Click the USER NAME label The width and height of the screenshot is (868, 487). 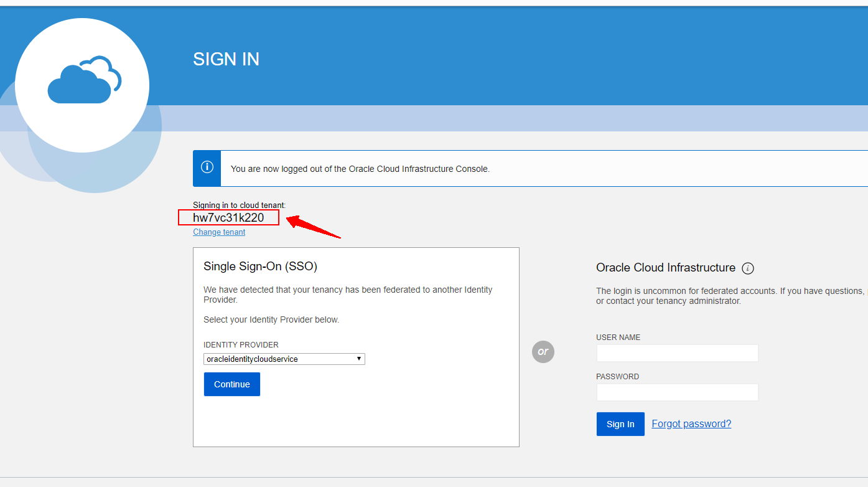pos(618,338)
